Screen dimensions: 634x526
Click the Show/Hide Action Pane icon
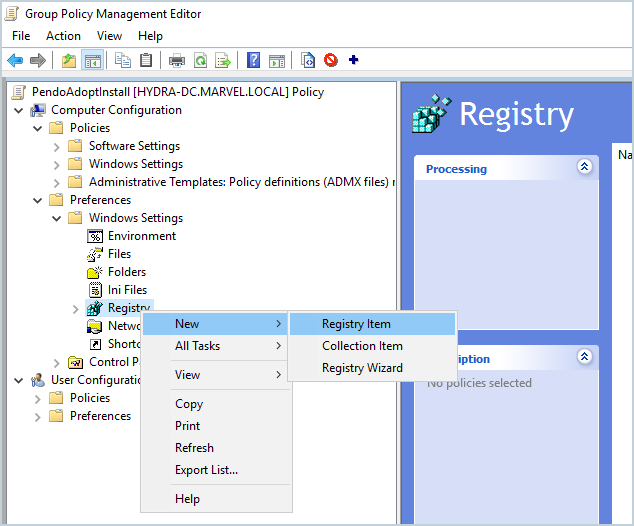click(277, 61)
